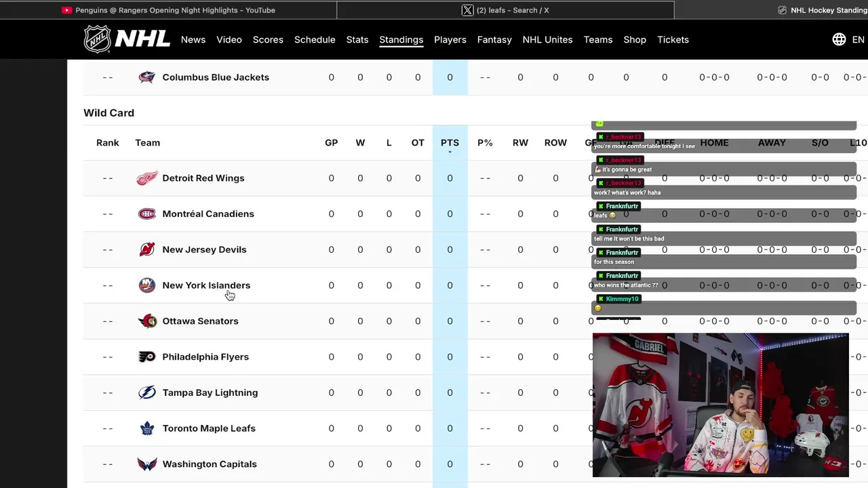
Task: Open Ottawa Senators team link
Action: tap(200, 321)
